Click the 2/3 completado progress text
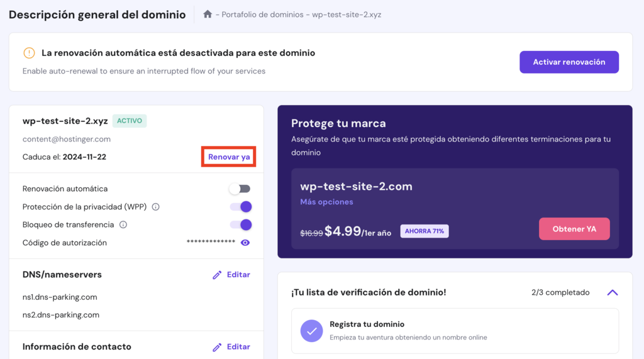The width and height of the screenshot is (644, 359). (x=560, y=292)
